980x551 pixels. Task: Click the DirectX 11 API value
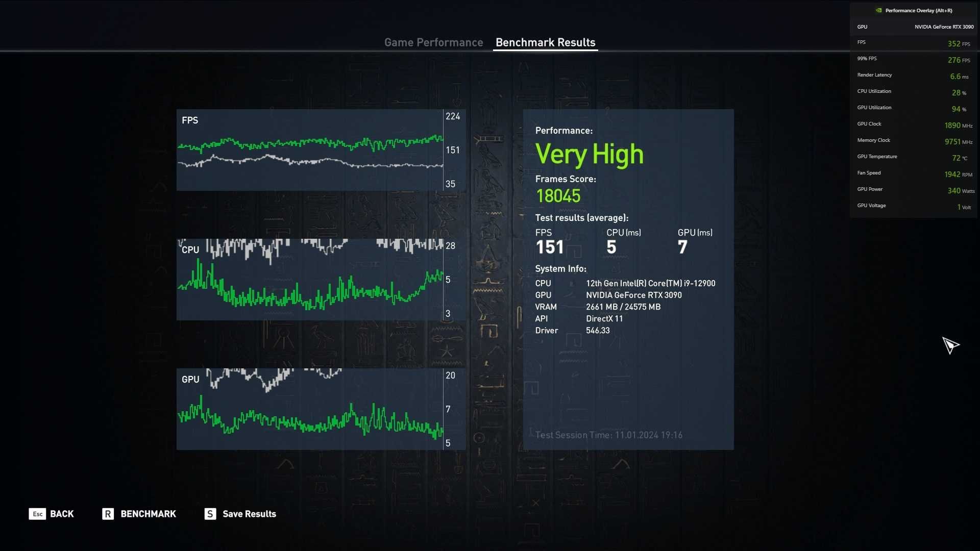coord(604,318)
